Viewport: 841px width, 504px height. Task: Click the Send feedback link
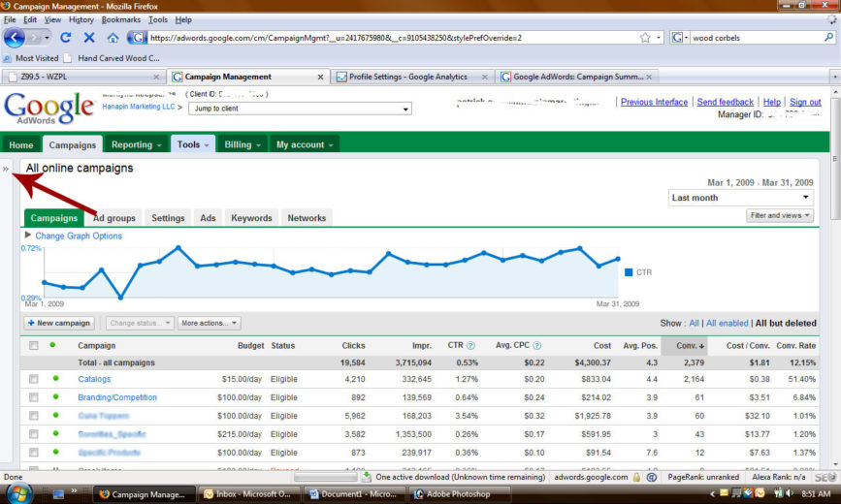726,102
